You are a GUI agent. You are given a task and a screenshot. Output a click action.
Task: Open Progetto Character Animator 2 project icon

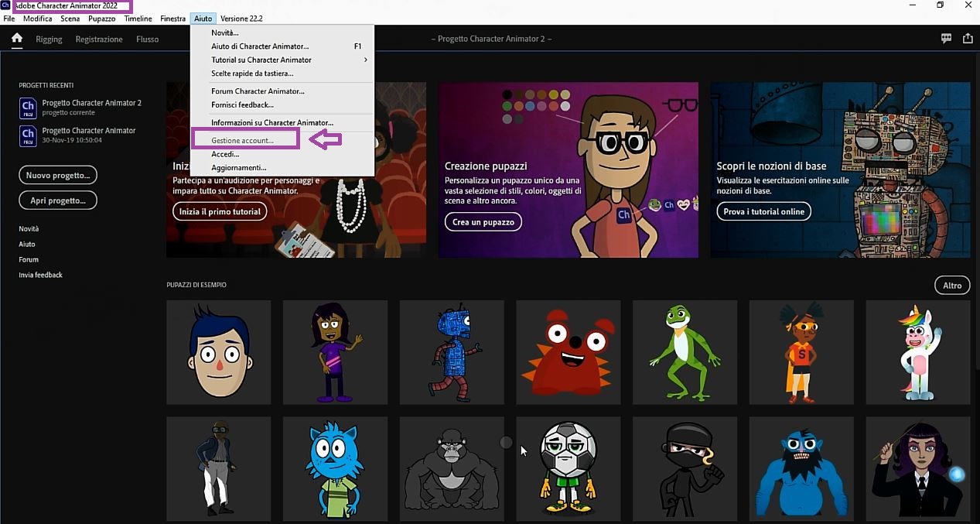[x=28, y=108]
